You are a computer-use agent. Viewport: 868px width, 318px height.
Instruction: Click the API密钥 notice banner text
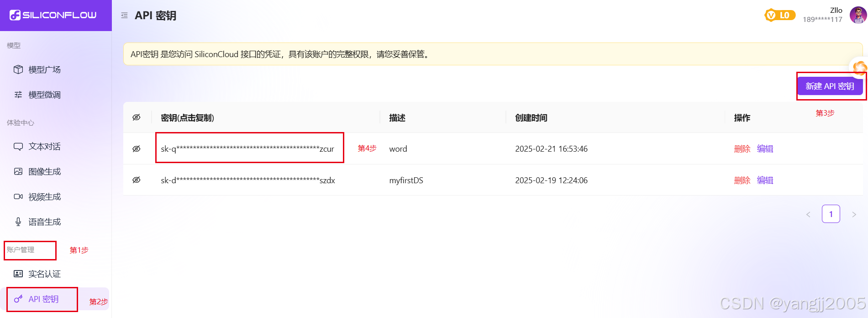(281, 54)
